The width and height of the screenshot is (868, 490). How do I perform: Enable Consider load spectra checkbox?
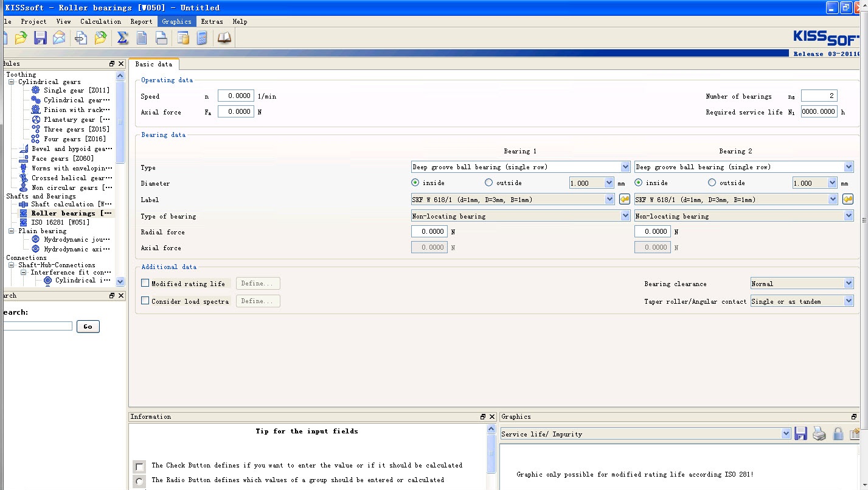pos(145,301)
